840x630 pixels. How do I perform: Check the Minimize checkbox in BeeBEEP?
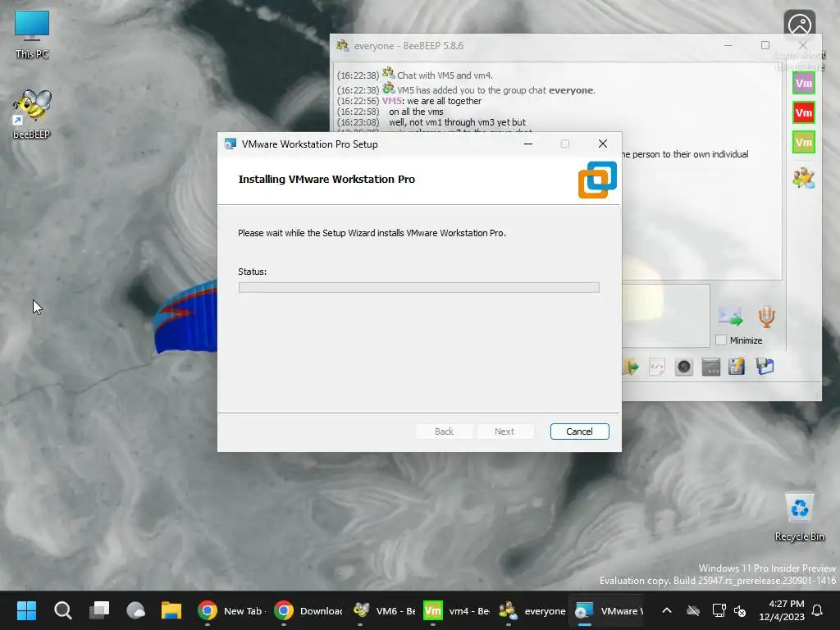(x=721, y=340)
